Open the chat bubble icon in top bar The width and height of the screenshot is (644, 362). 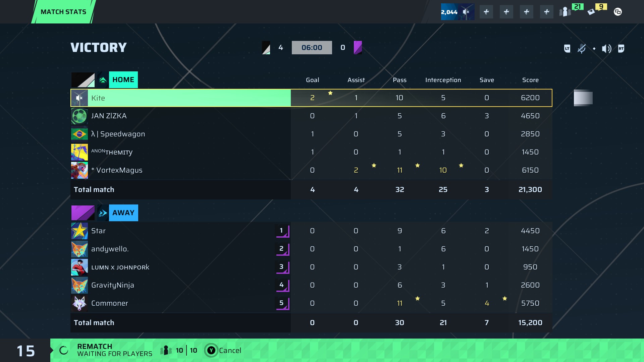click(618, 12)
